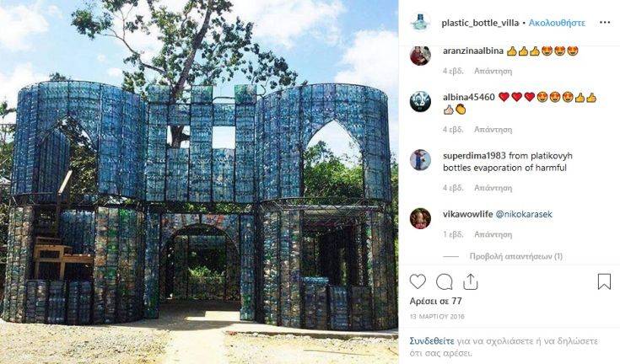Screen dimensions: 620x364
Task: Open comment bubble icon under the post
Action: (x=444, y=282)
